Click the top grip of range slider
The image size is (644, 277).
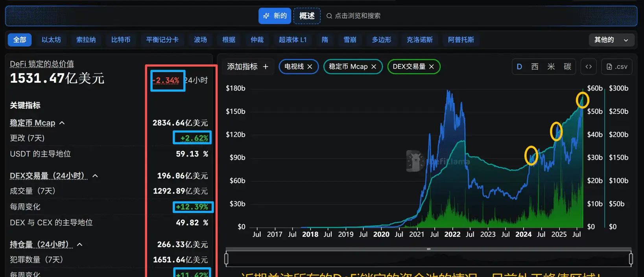click(x=428, y=249)
